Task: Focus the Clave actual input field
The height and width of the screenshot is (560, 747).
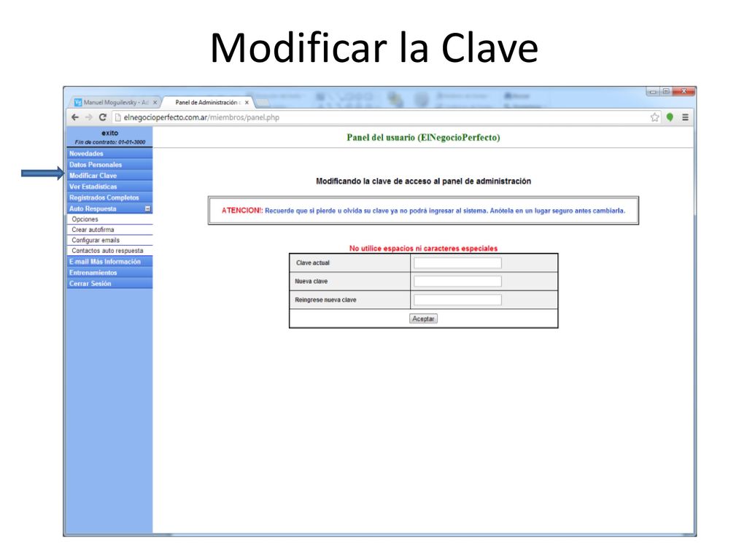Action: (x=457, y=262)
